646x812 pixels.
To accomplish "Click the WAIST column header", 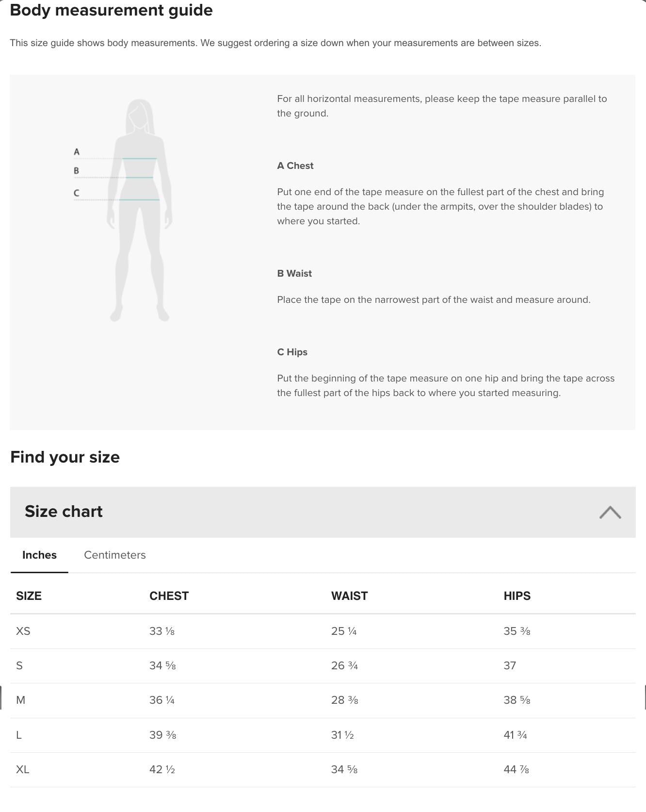I will 349,596.
